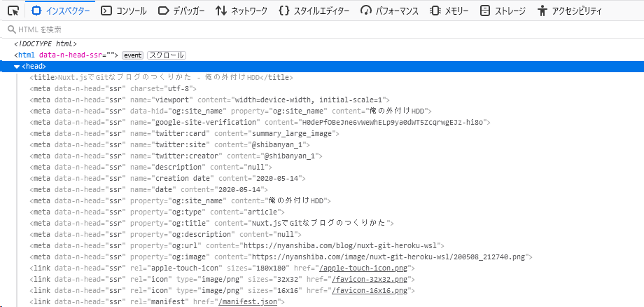The height and width of the screenshot is (307, 644).
Task: Select the meta viewport element row
Action: tap(209, 100)
